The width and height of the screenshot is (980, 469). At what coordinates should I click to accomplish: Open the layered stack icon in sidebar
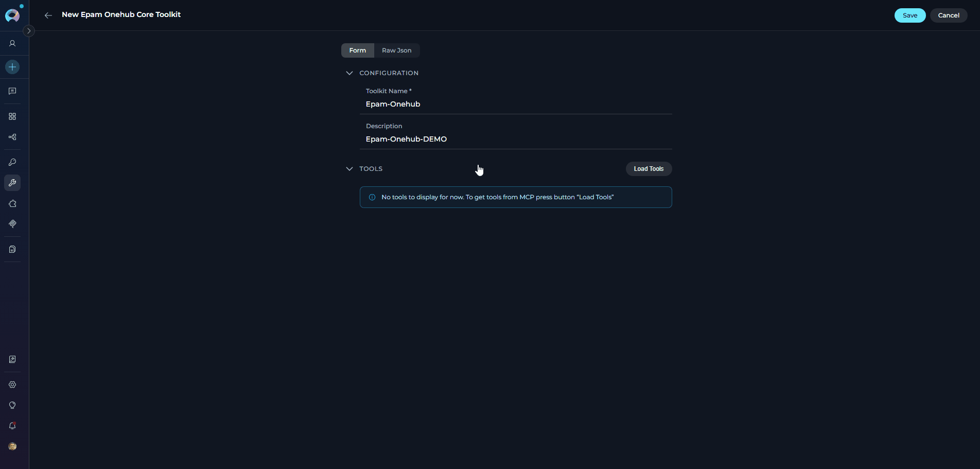[12, 224]
